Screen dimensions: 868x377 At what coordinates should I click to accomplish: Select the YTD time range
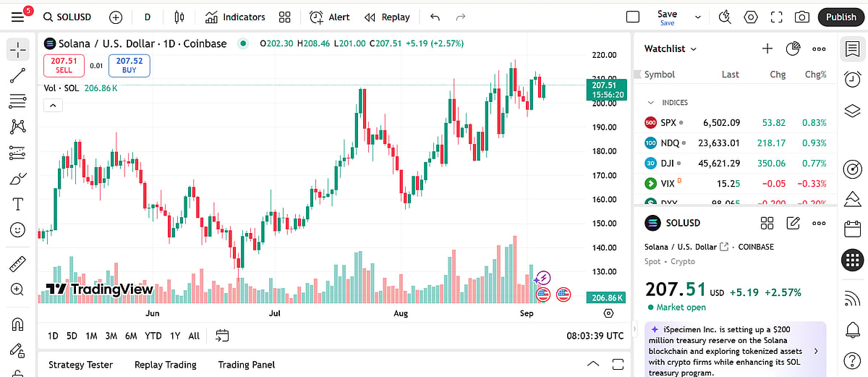click(153, 336)
